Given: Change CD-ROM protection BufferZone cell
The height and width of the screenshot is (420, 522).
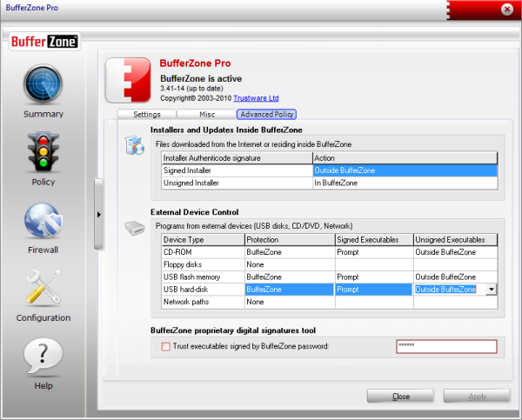Looking at the screenshot, I should coord(290,252).
